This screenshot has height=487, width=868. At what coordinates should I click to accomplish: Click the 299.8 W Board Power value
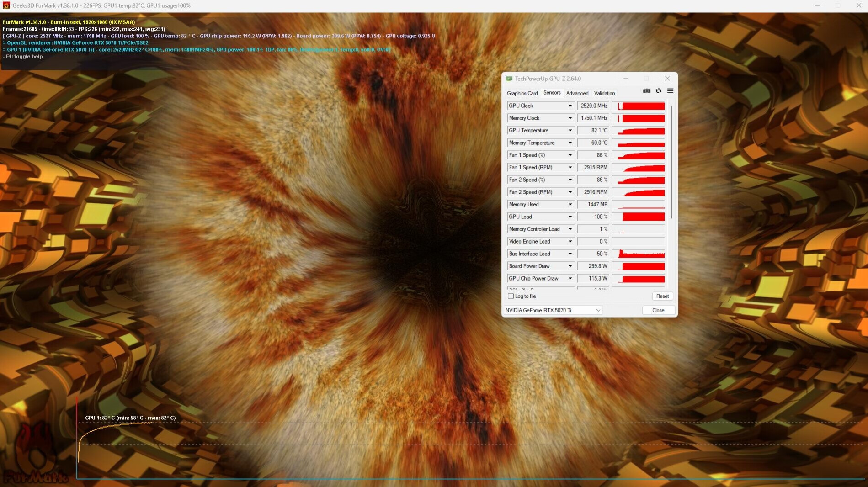coord(593,266)
